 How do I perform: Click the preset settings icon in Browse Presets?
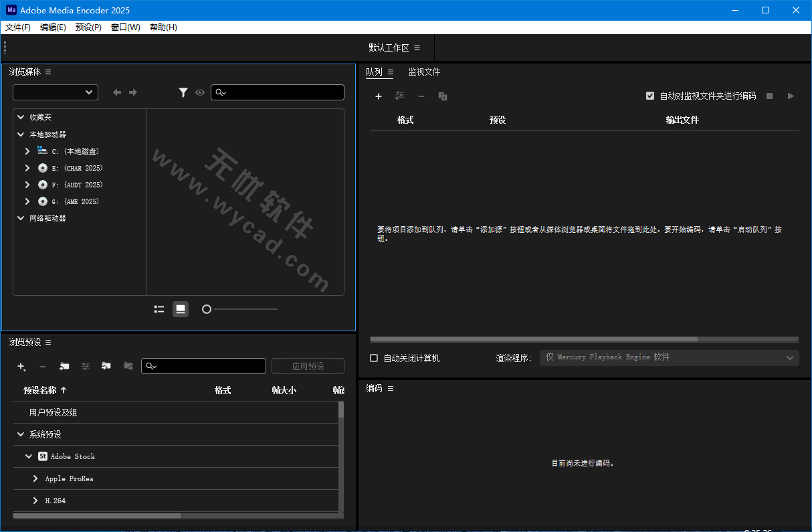click(85, 366)
